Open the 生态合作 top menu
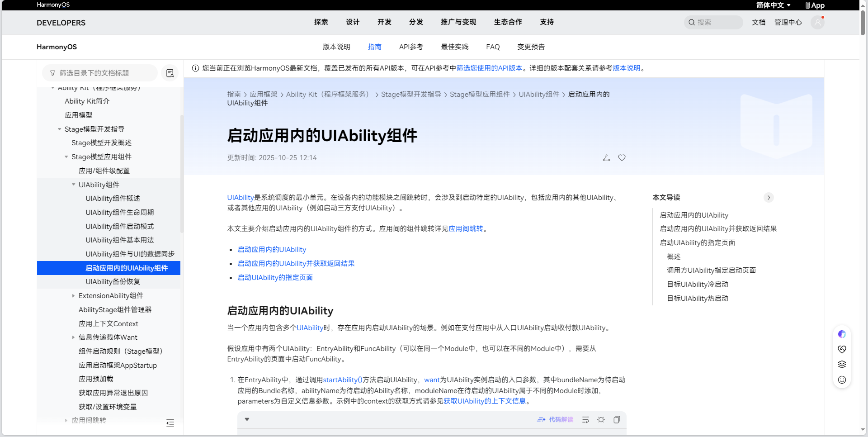 click(508, 22)
